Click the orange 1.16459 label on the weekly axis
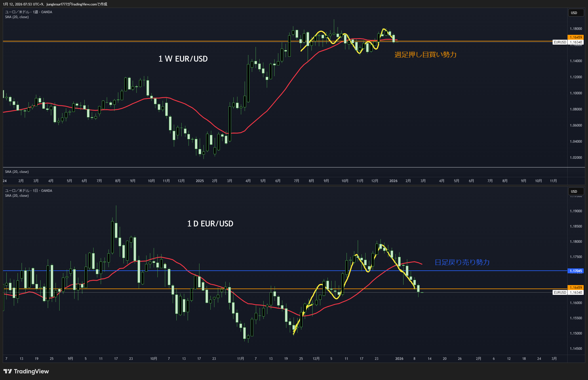588x380 pixels. point(576,37)
